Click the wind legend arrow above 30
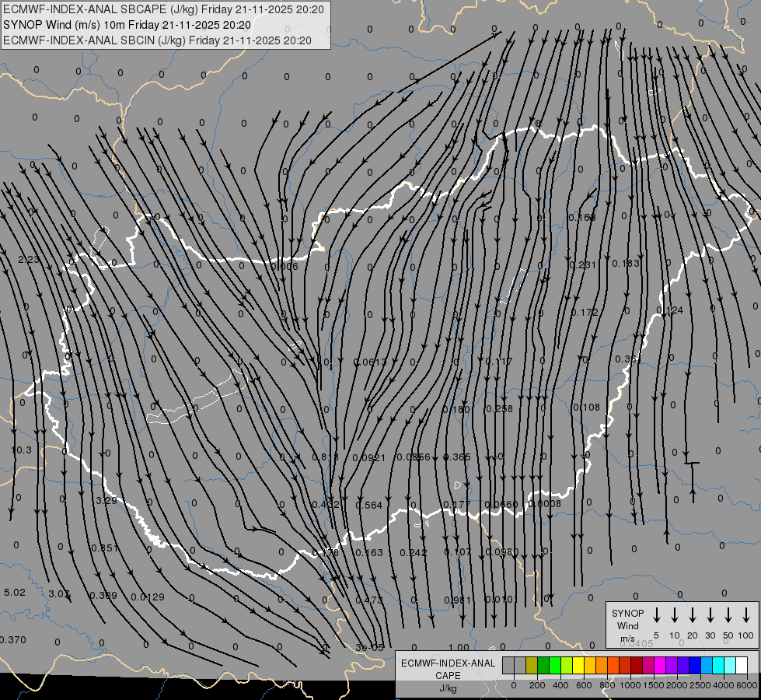Viewport: 761px width, 700px height. [710, 615]
